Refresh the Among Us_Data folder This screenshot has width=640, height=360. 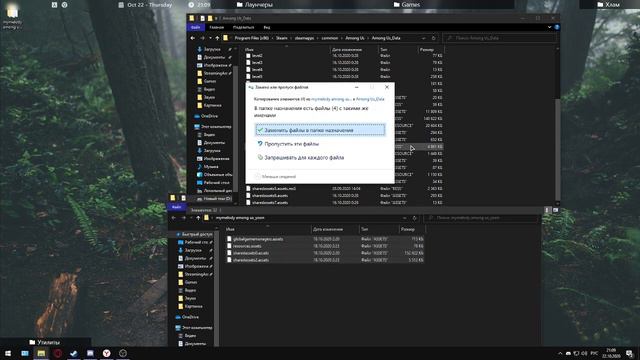coord(433,38)
